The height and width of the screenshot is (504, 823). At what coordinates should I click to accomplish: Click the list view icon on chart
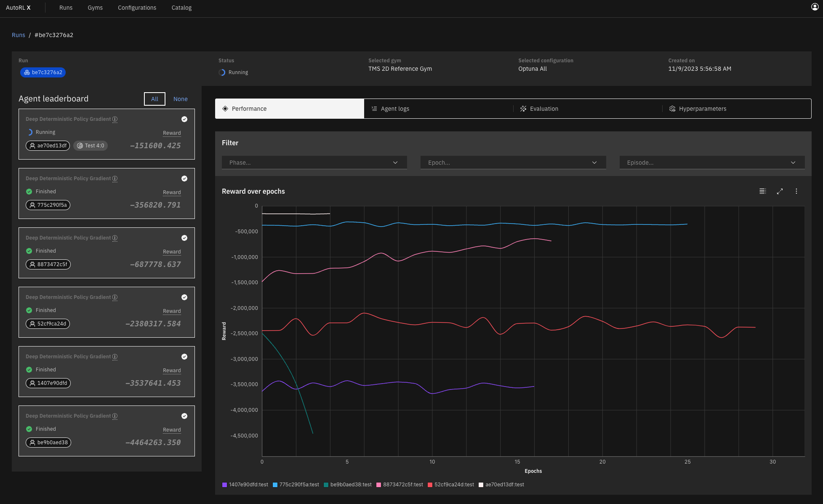click(x=762, y=191)
